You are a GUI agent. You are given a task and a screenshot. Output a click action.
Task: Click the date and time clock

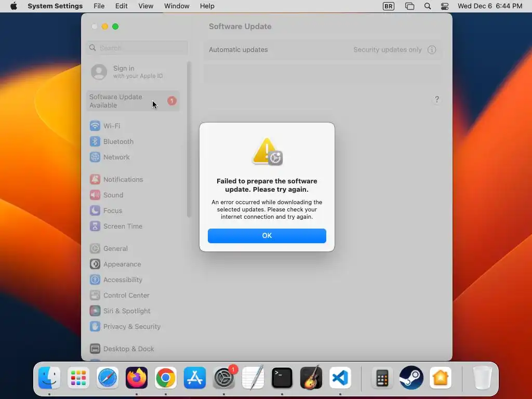pos(489,6)
